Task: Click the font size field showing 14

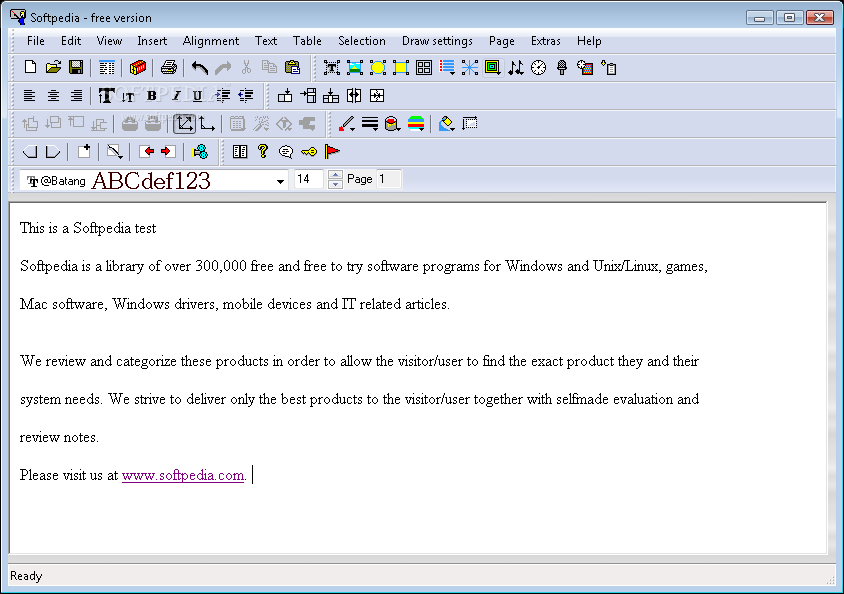Action: point(308,179)
